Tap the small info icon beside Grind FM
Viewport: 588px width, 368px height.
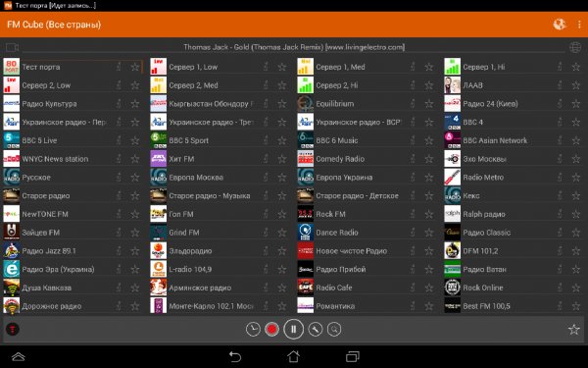pyautogui.click(x=266, y=232)
